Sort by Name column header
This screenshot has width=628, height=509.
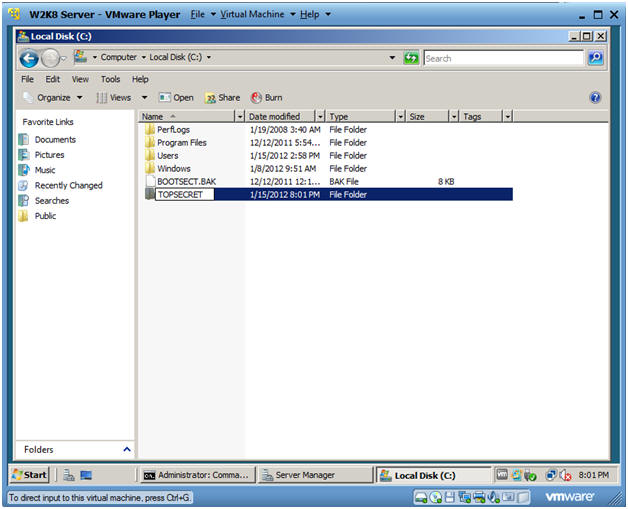187,117
